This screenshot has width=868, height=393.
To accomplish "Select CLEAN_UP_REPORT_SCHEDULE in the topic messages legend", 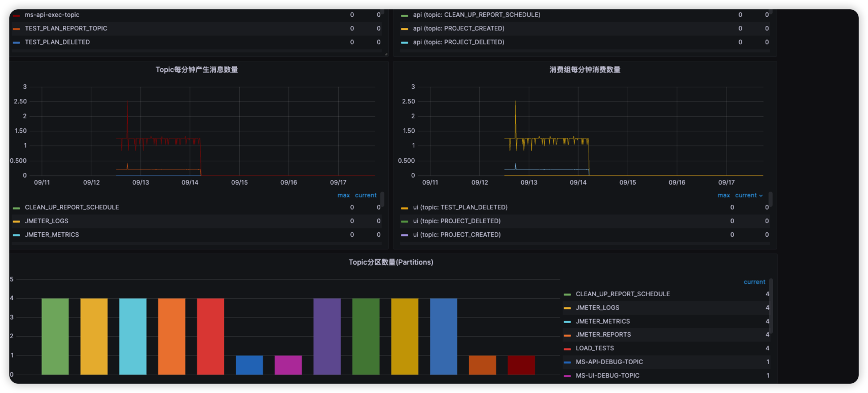I will coord(72,207).
